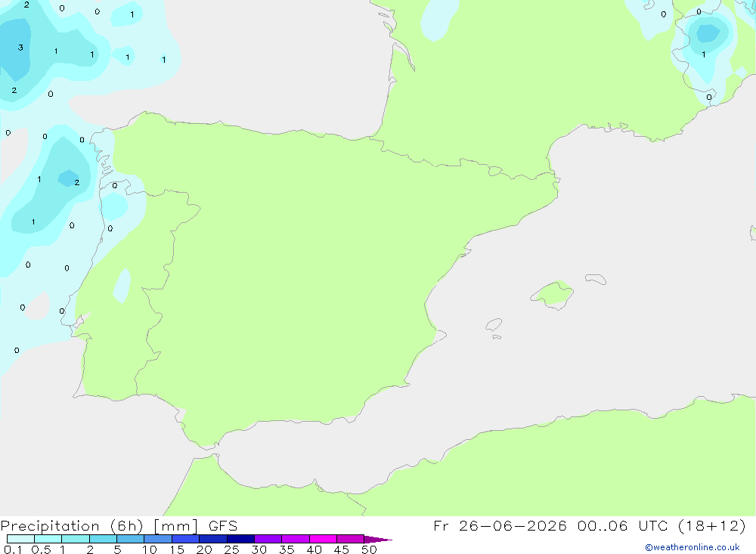The image size is (756, 554).
Task: Select the 0.5–1 mm legend color swatch
Action: [x=48, y=539]
